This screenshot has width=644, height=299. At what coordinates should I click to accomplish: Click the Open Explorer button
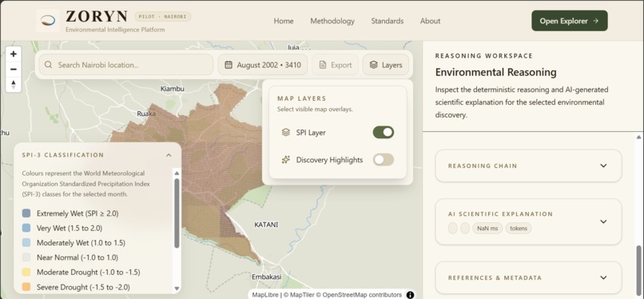(569, 21)
